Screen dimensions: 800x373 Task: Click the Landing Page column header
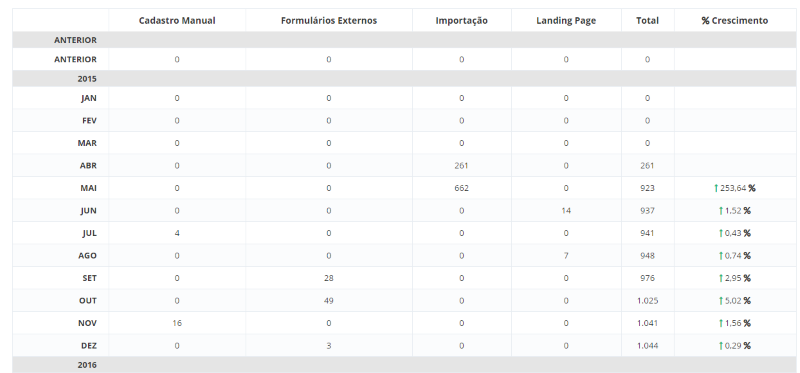pos(566,20)
